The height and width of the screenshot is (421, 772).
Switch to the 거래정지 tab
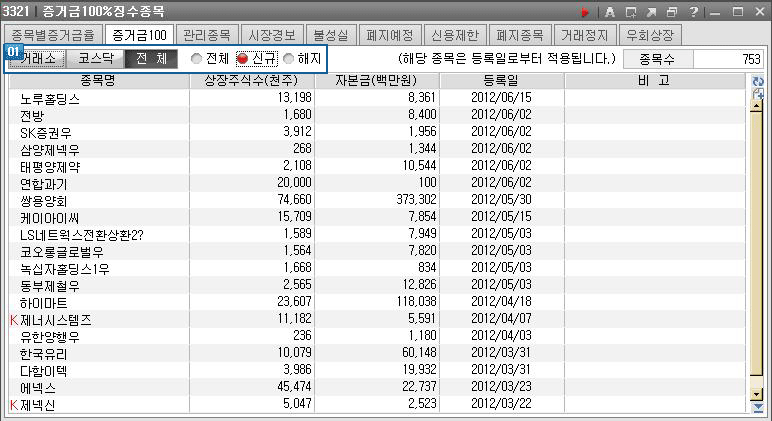585,35
